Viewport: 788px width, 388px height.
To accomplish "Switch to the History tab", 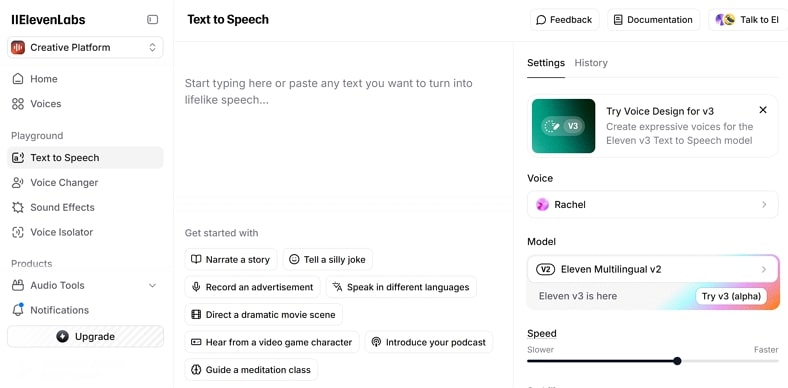I will 591,63.
